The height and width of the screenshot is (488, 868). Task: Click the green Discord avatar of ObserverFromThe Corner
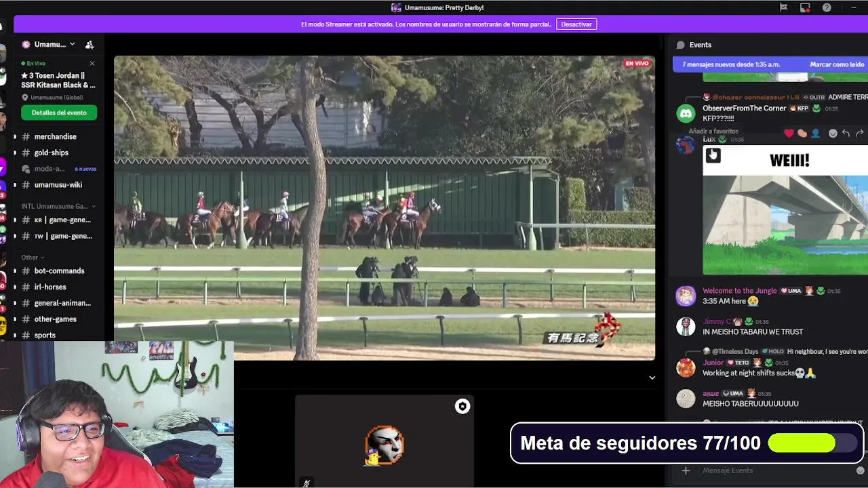pos(686,113)
